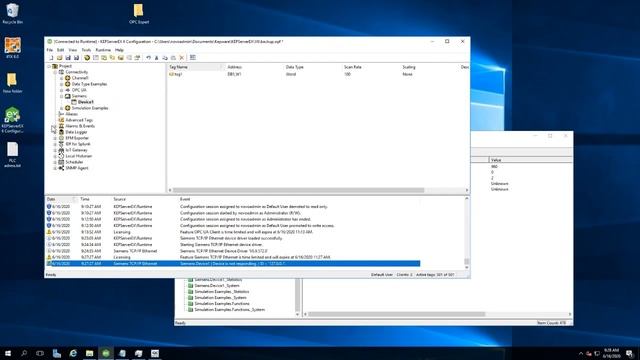Collapse the Project root node
Screen dimensions: 640x360
pyautogui.click(x=49, y=66)
